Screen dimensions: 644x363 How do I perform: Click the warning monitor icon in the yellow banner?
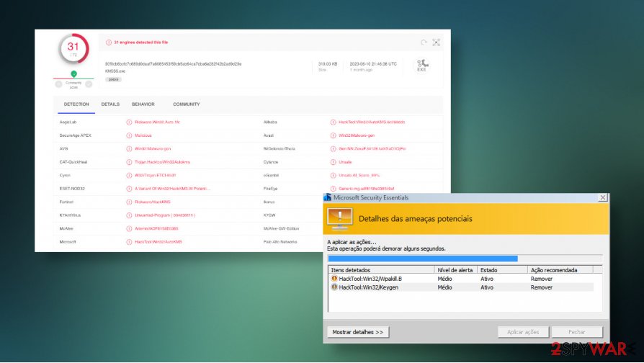(x=340, y=219)
